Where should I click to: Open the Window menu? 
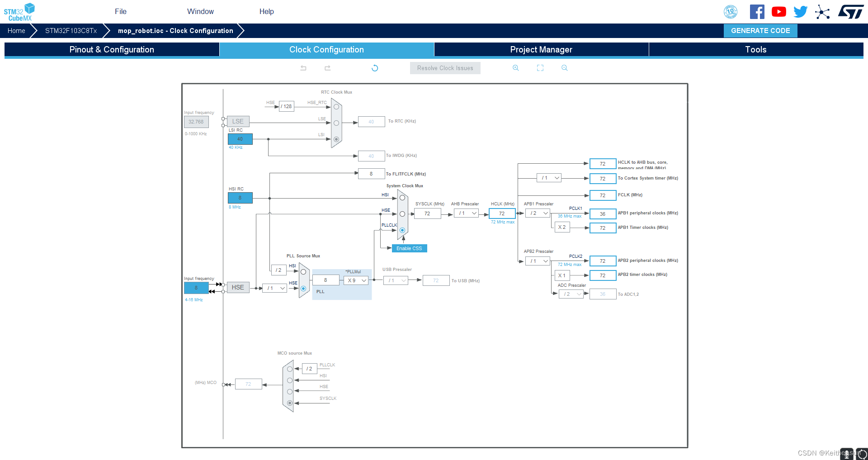[201, 12]
